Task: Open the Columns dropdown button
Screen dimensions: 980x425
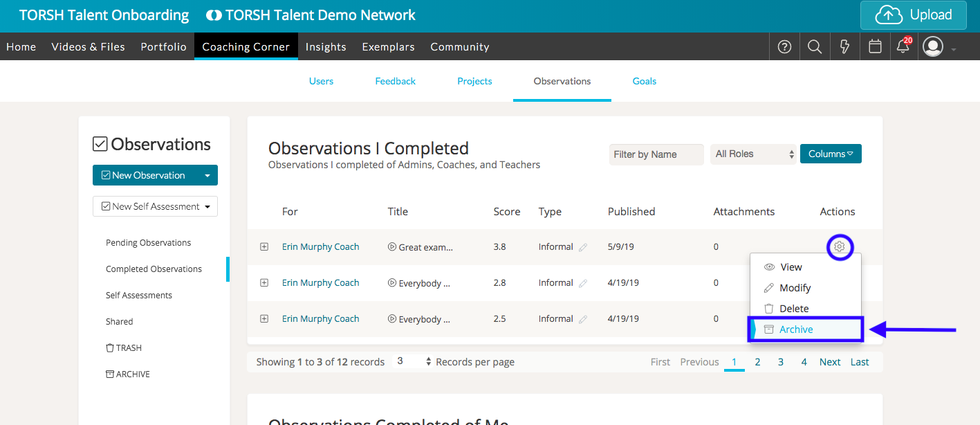Action: 831,154
